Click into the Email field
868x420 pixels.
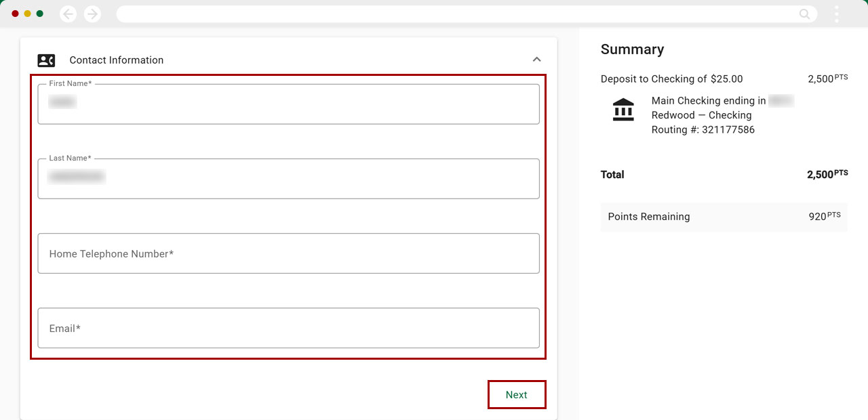[x=288, y=328]
